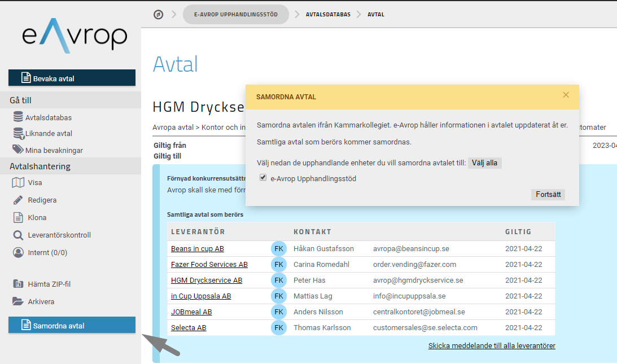Screen dimensions: 617x364
Task: Click email avrop@hgmdryckservice.se
Action: pos(418,280)
